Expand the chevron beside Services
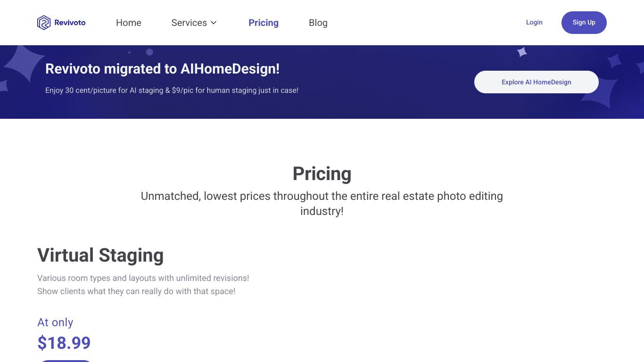Image resolution: width=644 pixels, height=362 pixels. [x=214, y=23]
